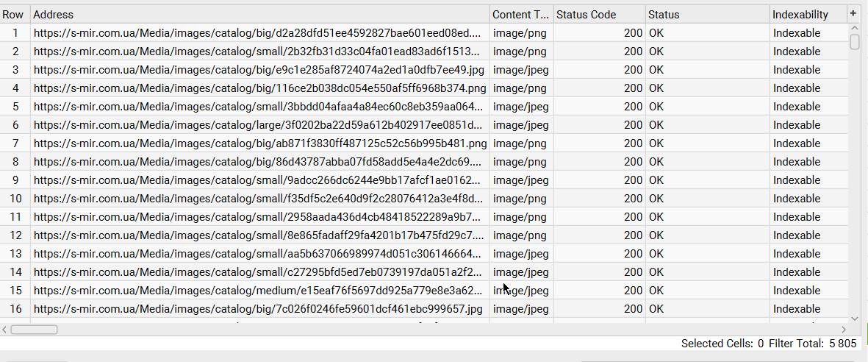868x362 pixels.
Task: Click the horizontal scrollbar's right arrow
Action: (x=844, y=330)
